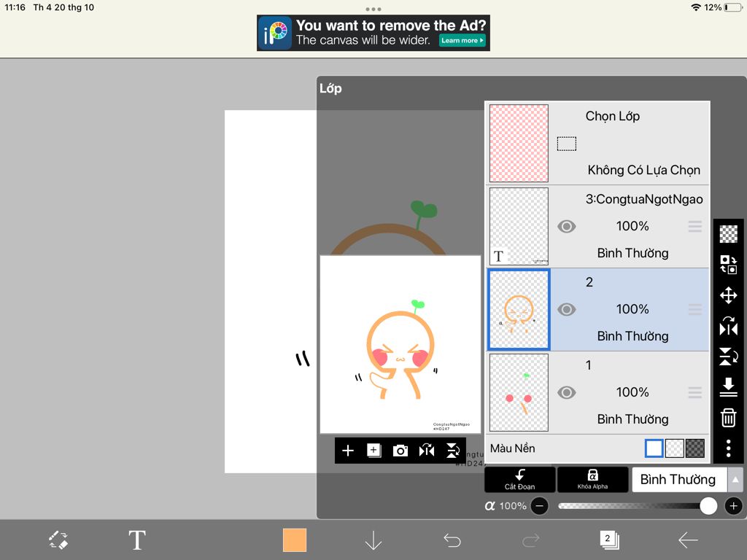Click the canvas preview thumbnail image

(400, 344)
